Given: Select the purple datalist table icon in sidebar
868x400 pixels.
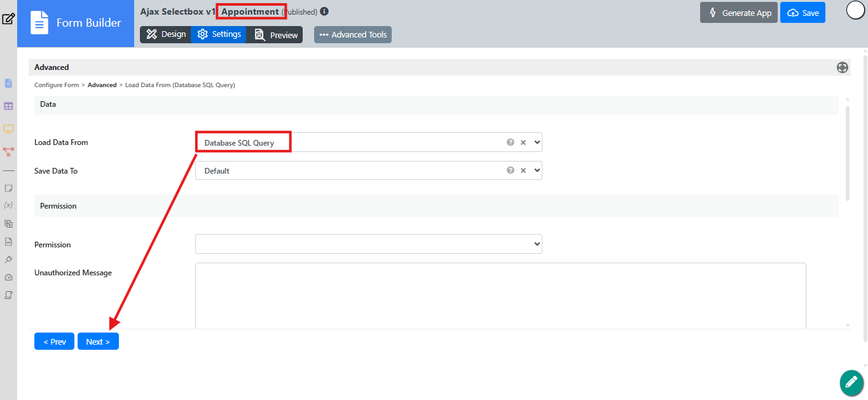Looking at the screenshot, I should click(8, 106).
